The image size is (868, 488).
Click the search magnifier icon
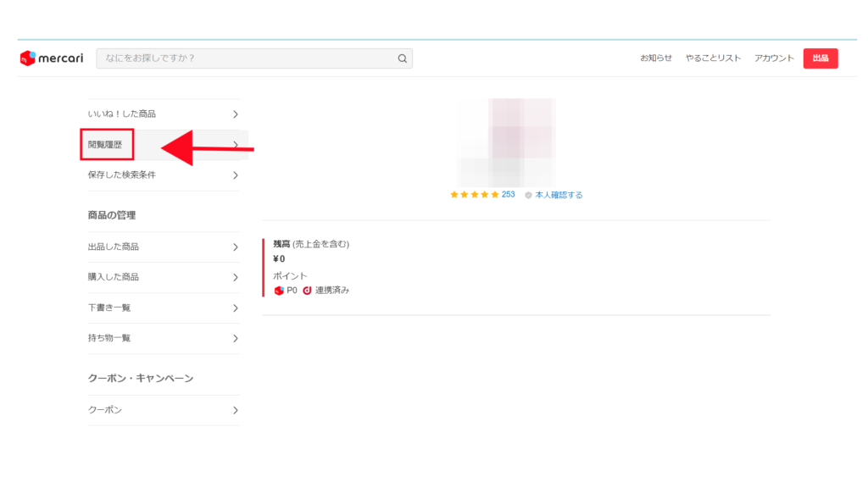(403, 58)
